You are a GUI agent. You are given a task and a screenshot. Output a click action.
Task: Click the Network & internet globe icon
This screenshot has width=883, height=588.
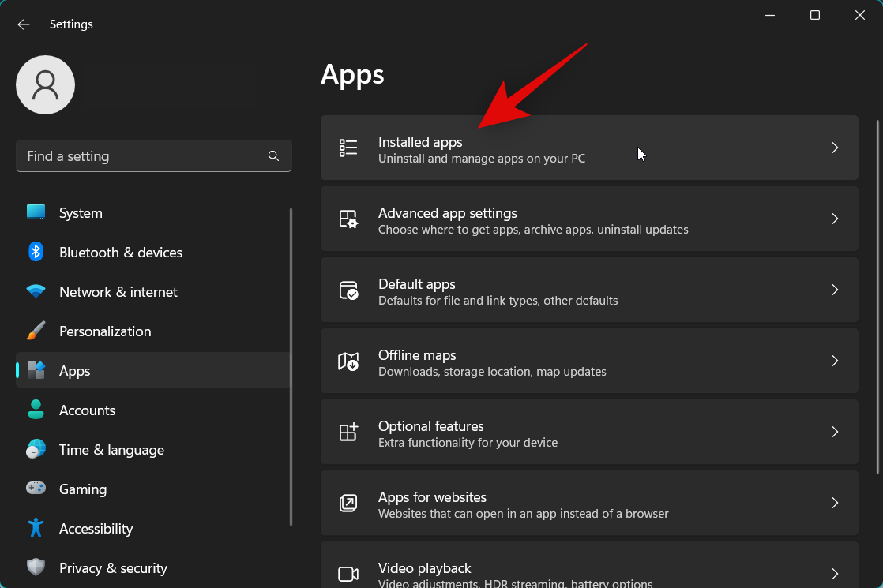[x=36, y=291]
